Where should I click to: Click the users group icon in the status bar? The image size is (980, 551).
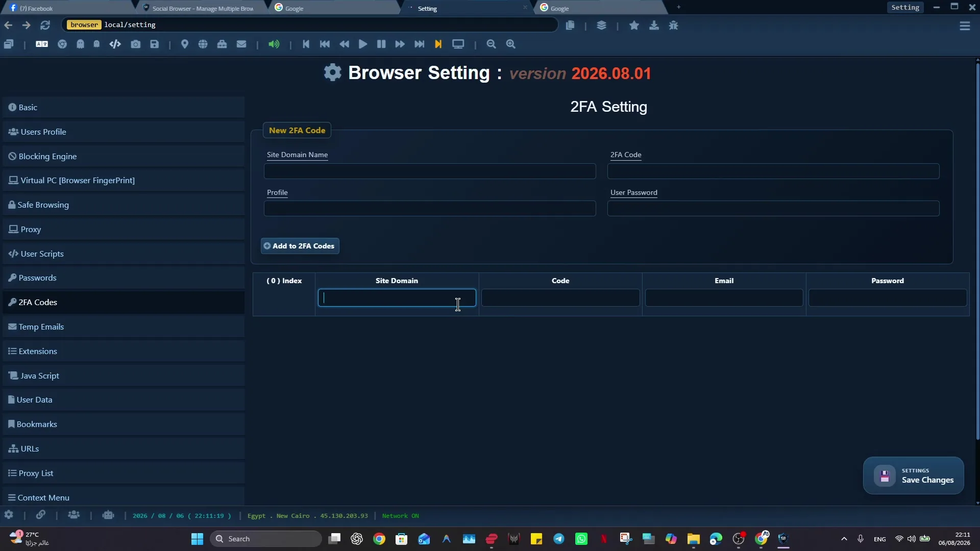[74, 515]
